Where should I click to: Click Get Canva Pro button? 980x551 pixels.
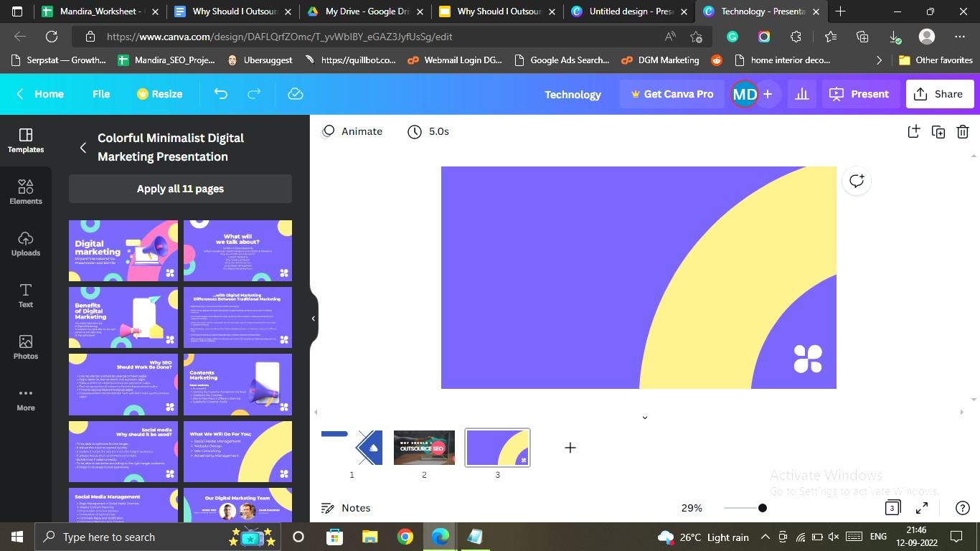tap(672, 94)
